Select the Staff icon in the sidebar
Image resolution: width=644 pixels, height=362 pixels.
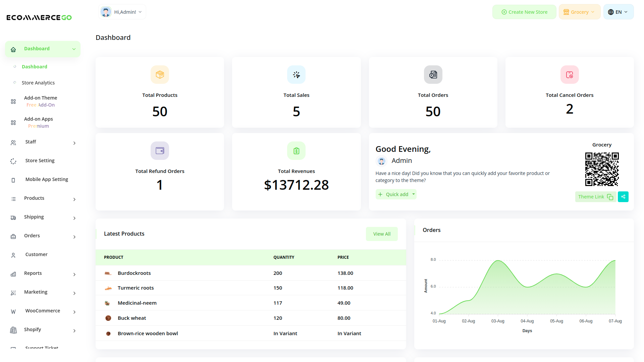[x=13, y=142]
